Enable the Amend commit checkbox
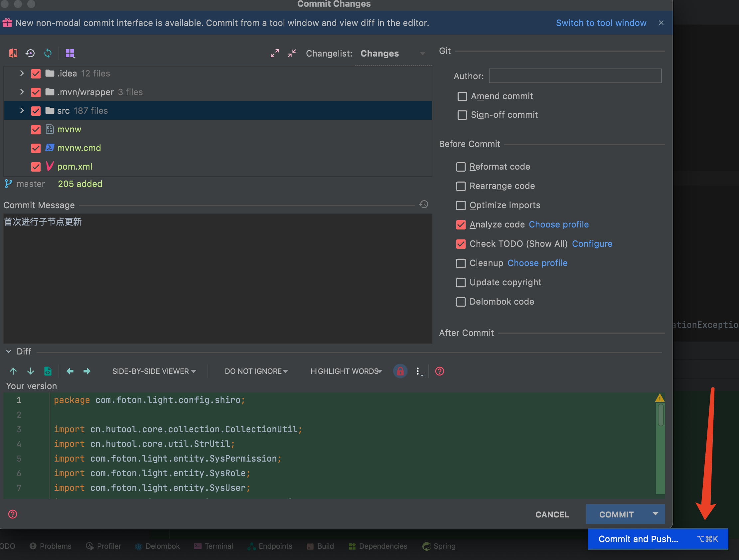This screenshot has width=739, height=560. click(462, 96)
